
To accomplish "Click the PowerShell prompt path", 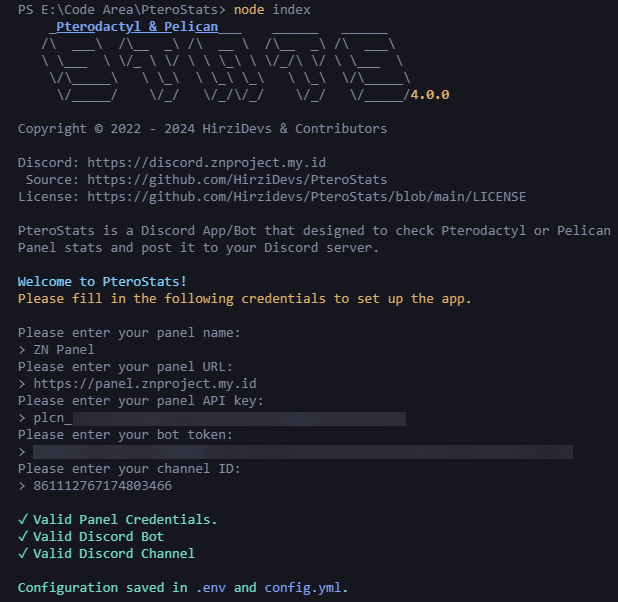I will (121, 9).
